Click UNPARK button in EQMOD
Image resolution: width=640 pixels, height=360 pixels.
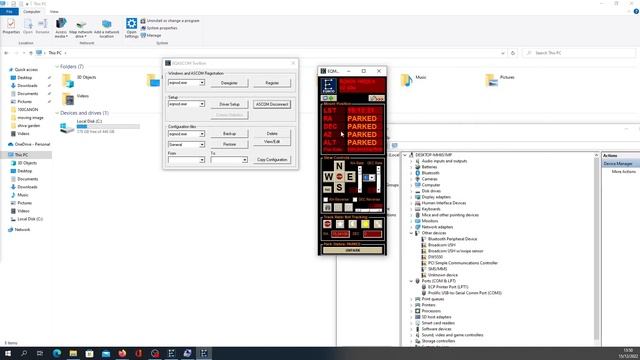[x=353, y=250]
